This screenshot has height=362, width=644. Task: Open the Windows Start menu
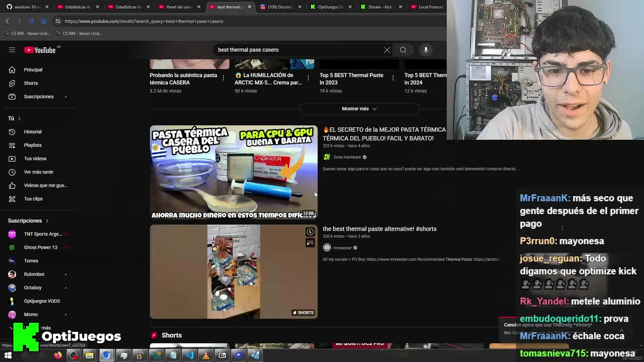click(8, 355)
